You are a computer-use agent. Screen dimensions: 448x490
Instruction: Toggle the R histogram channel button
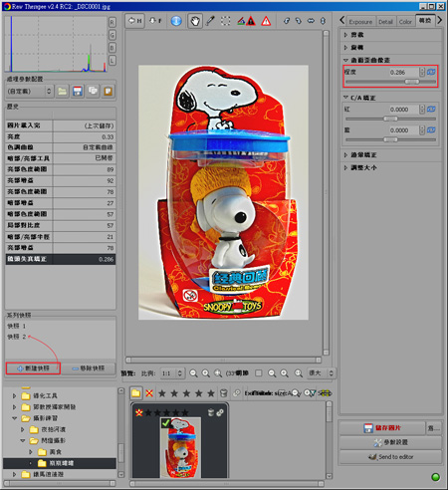[112, 22]
